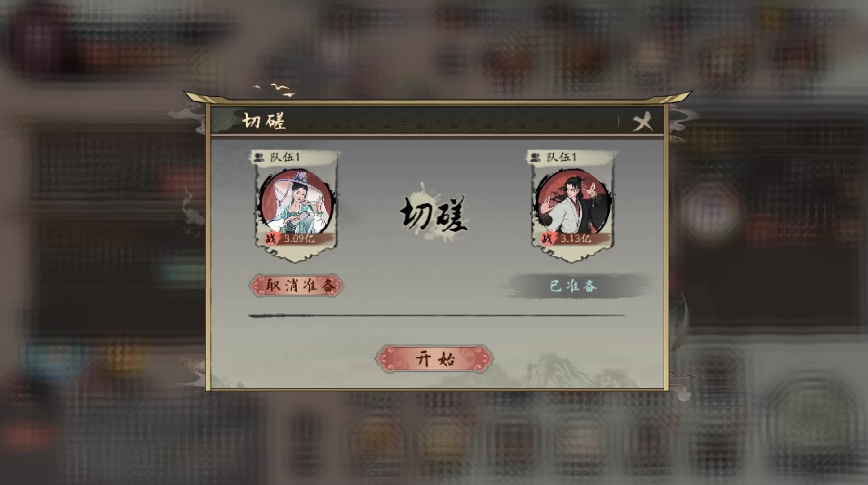868x485 pixels.
Task: Close the 切磋 dialog with the X
Action: [x=642, y=122]
